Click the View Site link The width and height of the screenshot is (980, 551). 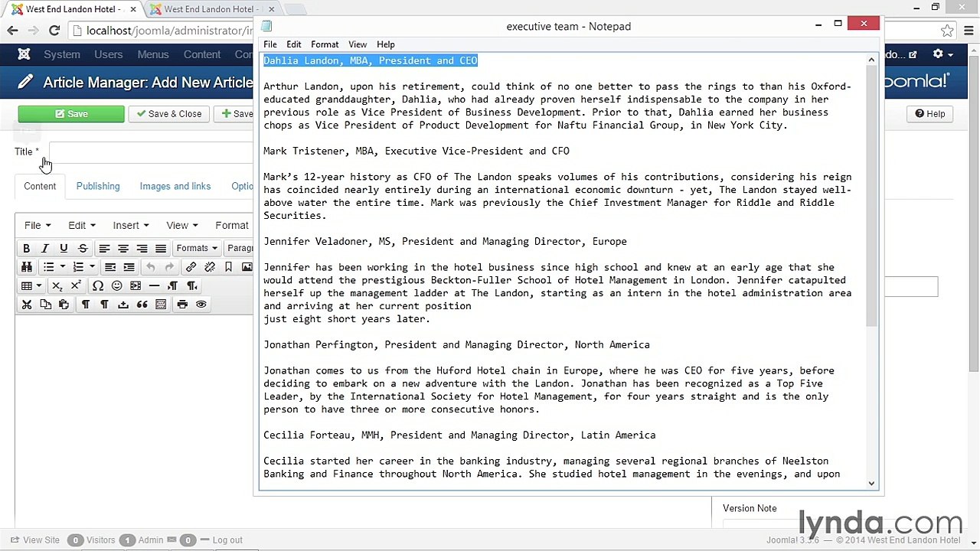[x=35, y=540]
